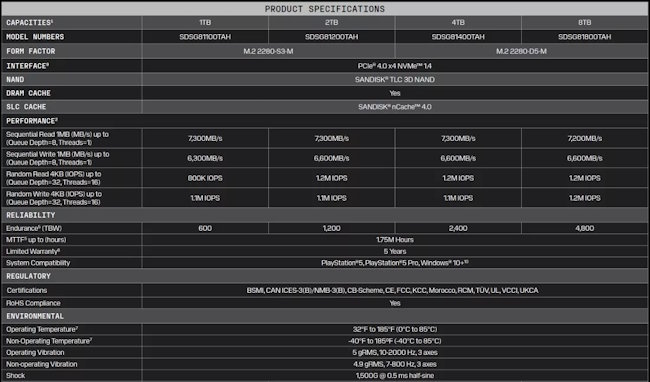
Task: Click the MODEL NUMBERS label
Action: click(35, 37)
